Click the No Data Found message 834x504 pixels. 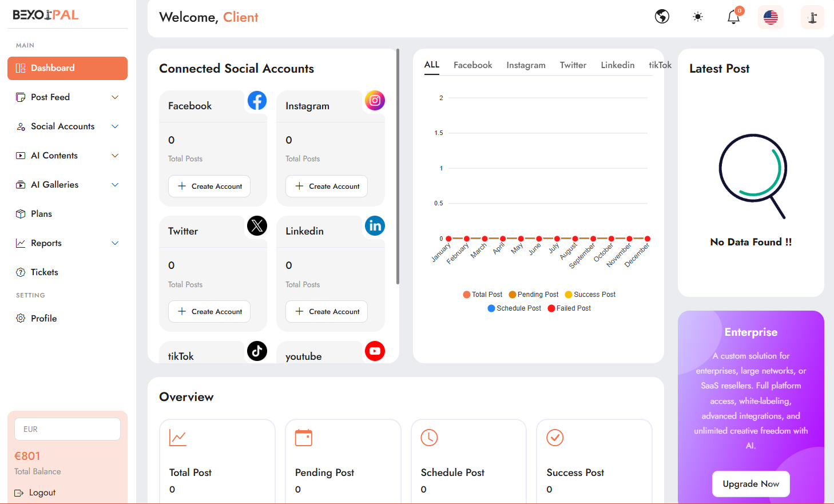751,242
